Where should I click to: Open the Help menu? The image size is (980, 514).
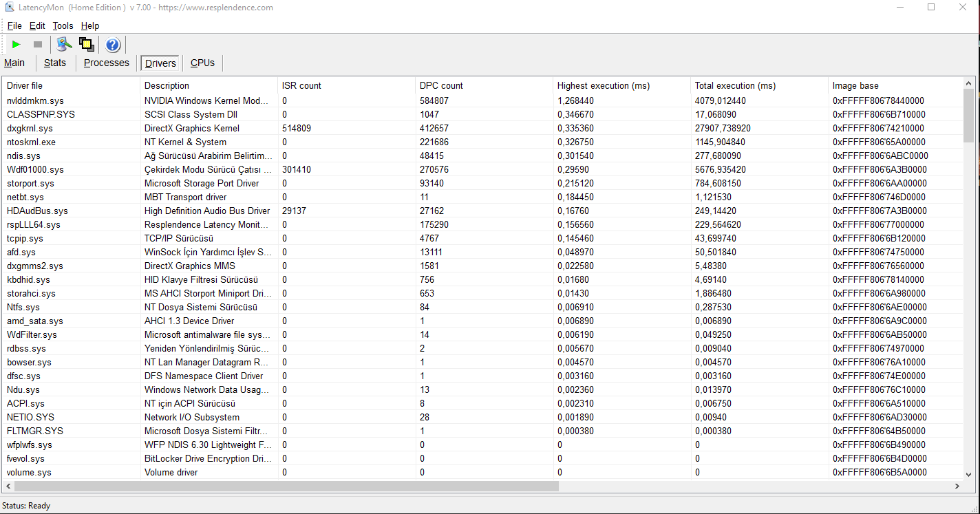90,25
